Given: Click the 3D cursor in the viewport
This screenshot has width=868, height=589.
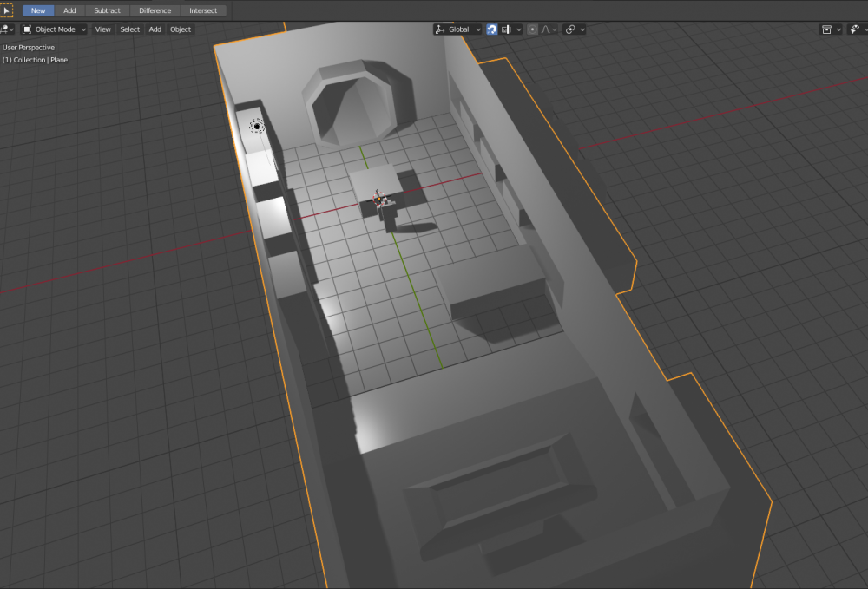Looking at the screenshot, I should pyautogui.click(x=257, y=127).
